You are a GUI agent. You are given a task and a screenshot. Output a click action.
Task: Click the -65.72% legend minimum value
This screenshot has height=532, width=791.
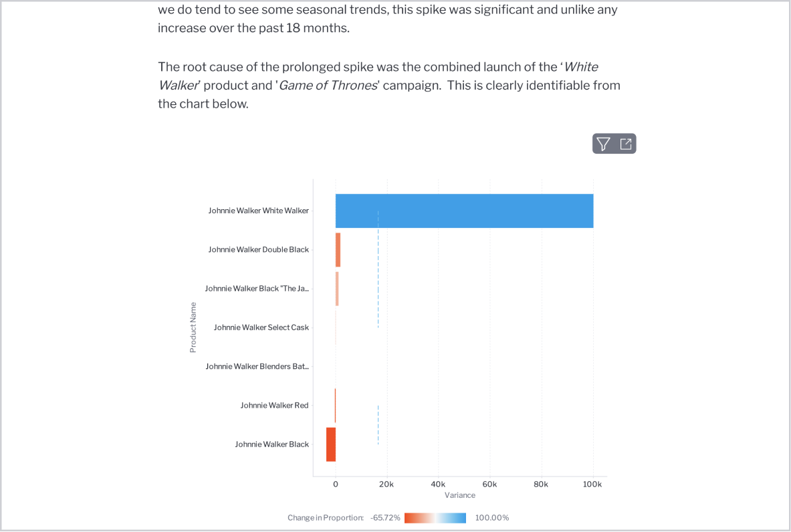tap(385, 518)
